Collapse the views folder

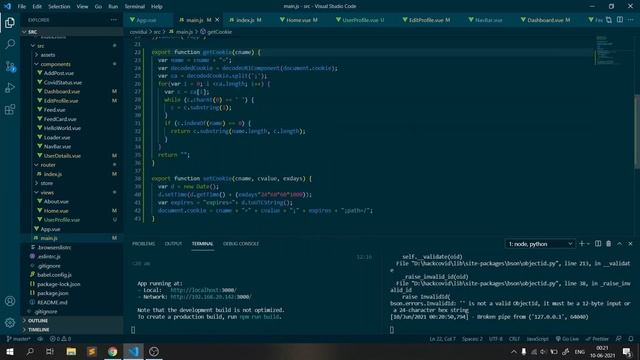coord(47,192)
